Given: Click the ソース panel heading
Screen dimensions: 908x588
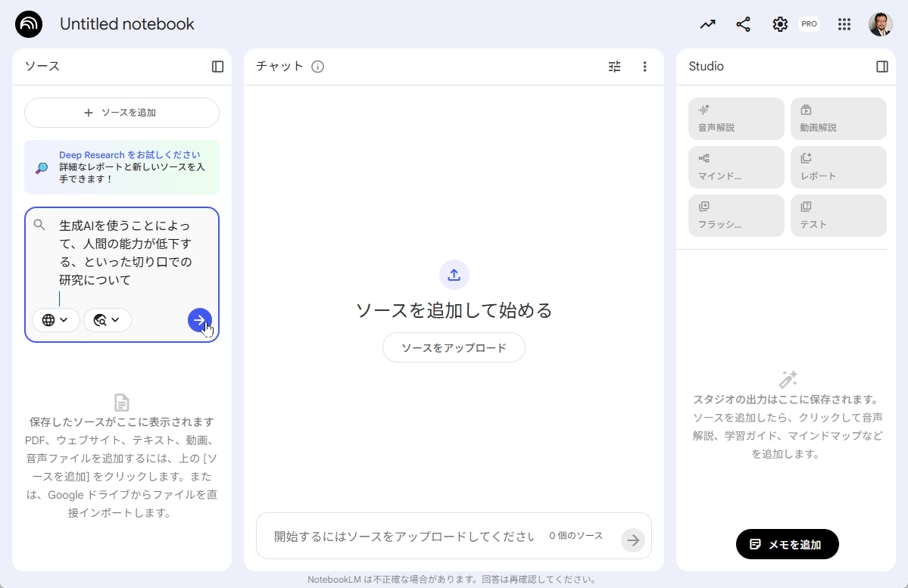Looking at the screenshot, I should click(x=42, y=66).
